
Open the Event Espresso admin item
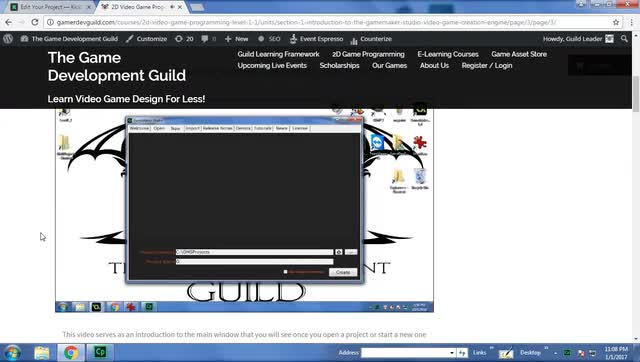[316, 39]
